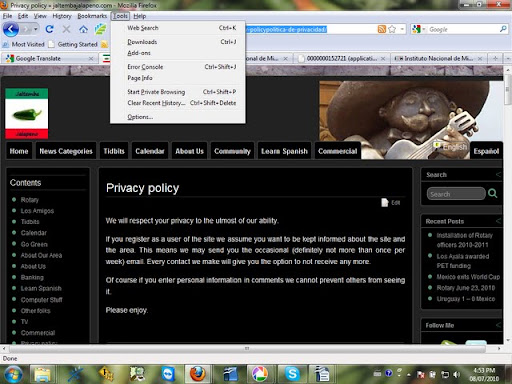Open the search engine selector dropdown
The height and width of the screenshot is (384, 512).
[424, 29]
